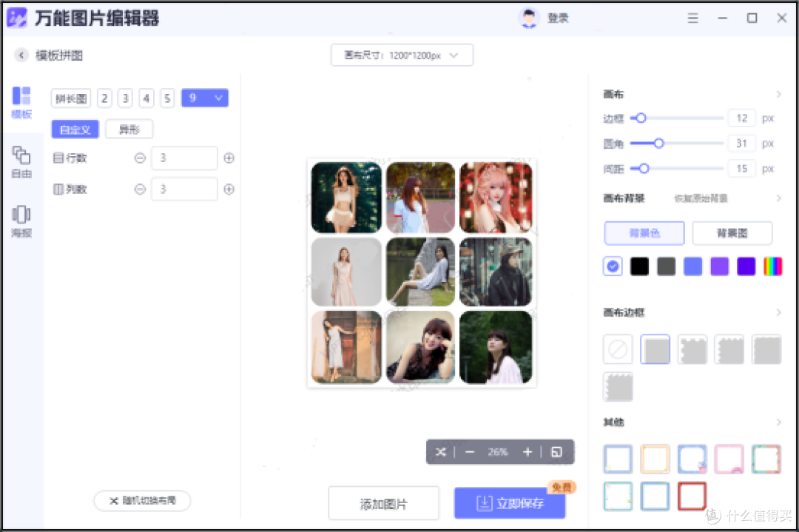Pick the fifth canvas border style

point(766,349)
